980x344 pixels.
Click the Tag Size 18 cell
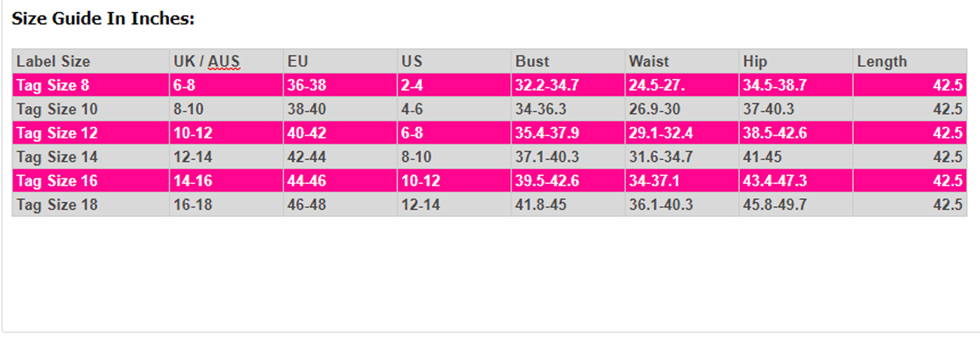coord(91,204)
